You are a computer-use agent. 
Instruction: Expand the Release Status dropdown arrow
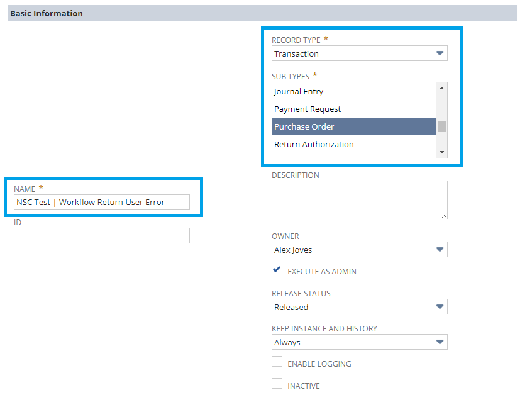[440, 307]
